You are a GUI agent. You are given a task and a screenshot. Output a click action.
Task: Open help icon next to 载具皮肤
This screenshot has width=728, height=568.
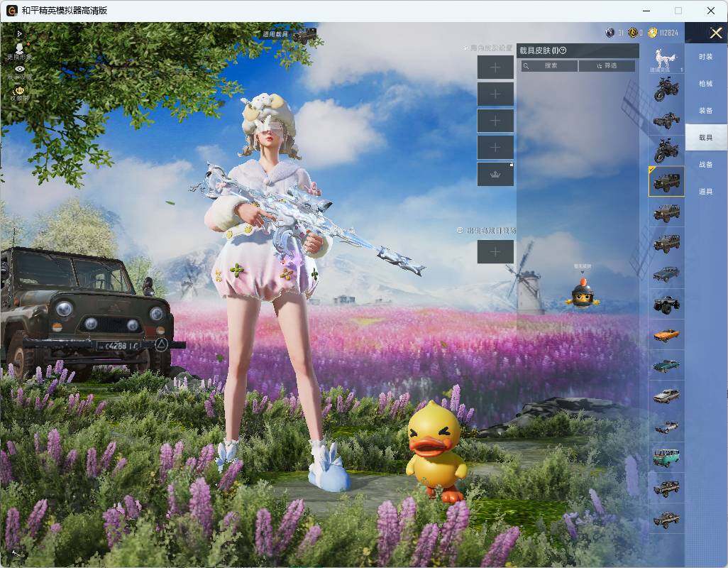pyautogui.click(x=563, y=50)
